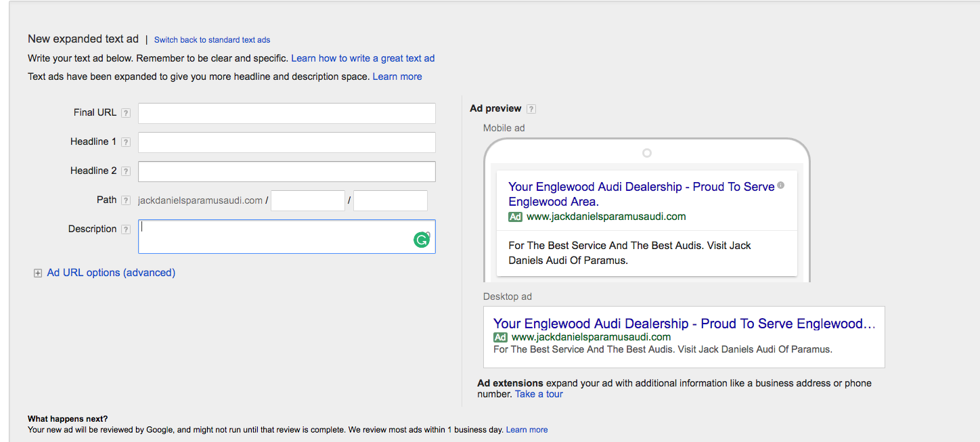980x442 pixels.
Task: Click the help icon beside Final URL
Action: click(x=126, y=113)
